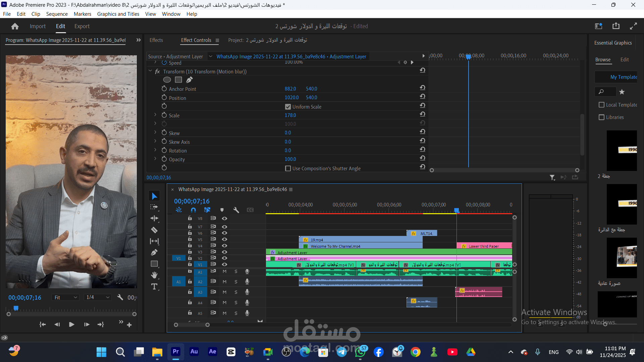
Task: Open the 1/4 playback resolution dropdown
Action: 98,297
